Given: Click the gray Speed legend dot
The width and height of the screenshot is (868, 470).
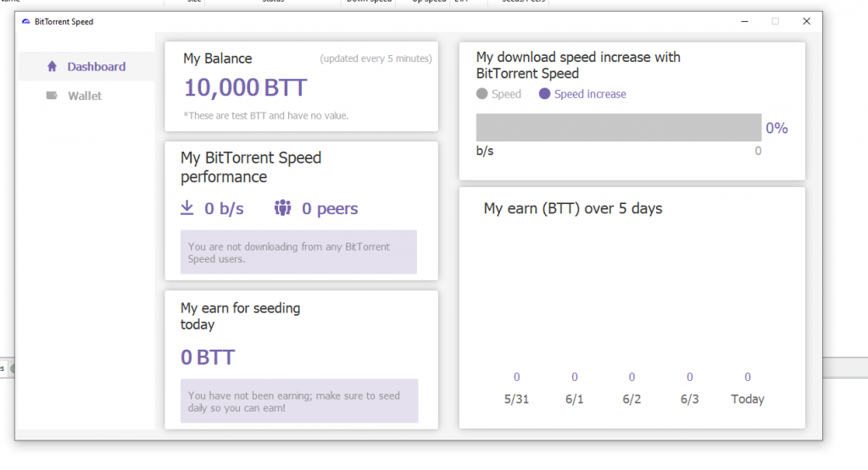Looking at the screenshot, I should (481, 94).
